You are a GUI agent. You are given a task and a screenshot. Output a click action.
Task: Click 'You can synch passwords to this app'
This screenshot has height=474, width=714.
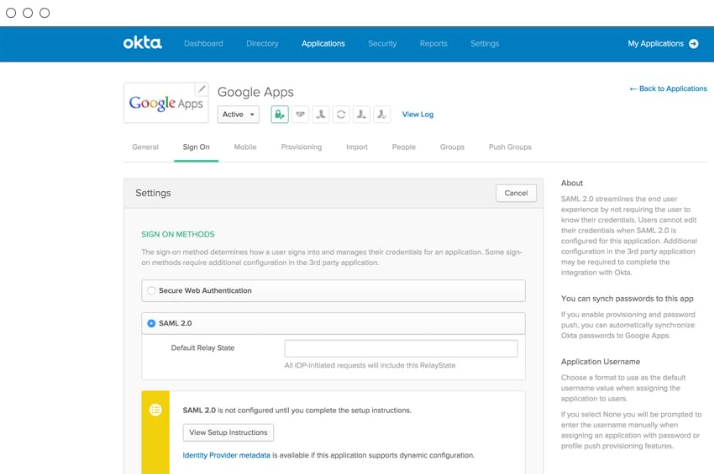pos(627,299)
